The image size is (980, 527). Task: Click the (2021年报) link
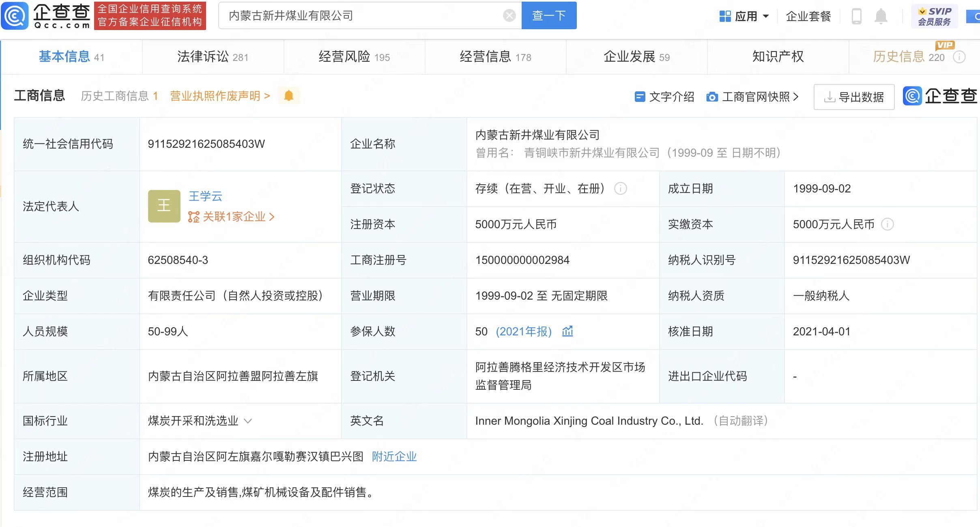523,332
